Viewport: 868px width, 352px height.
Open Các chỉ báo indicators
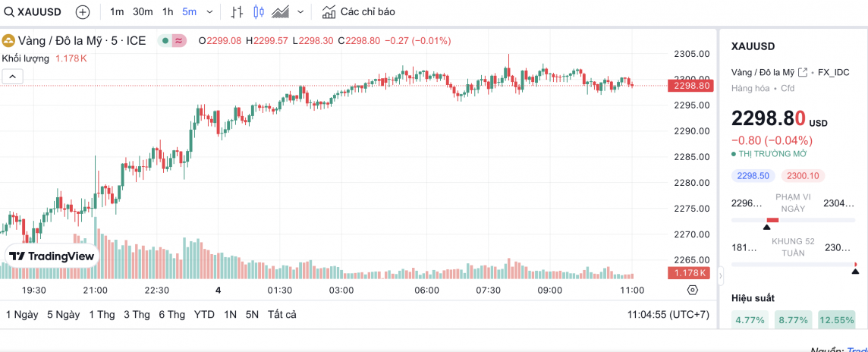pyautogui.click(x=358, y=12)
